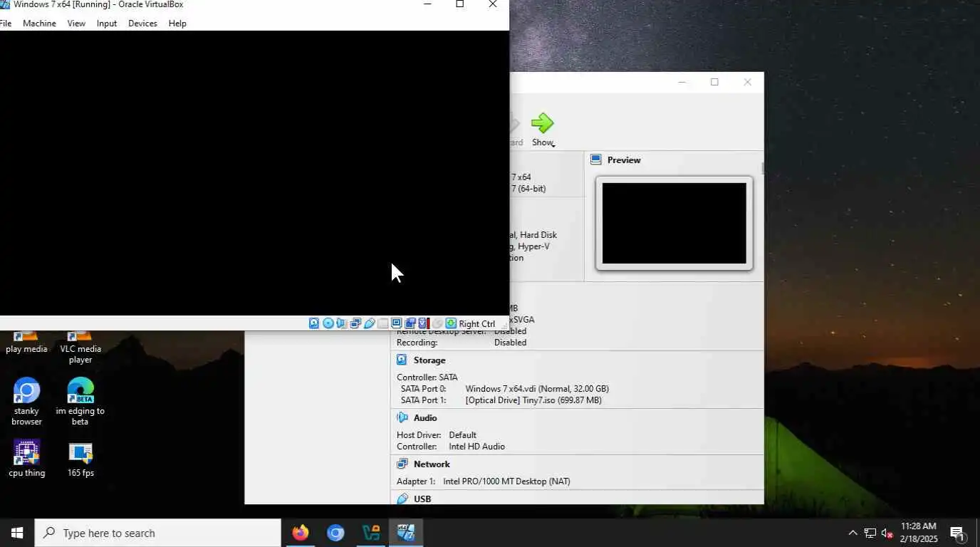Viewport: 980px width, 547px height.
Task: Click the recording indicator in VM status bar
Action: (410, 323)
